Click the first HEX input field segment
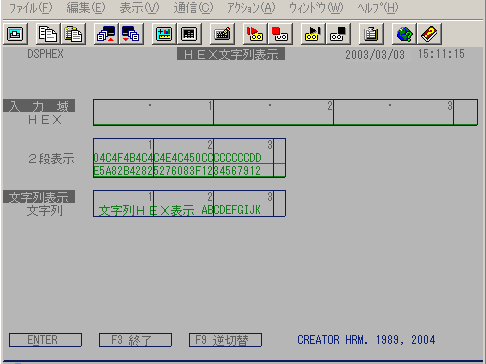Screen dimensions: 486x364 tap(153, 112)
